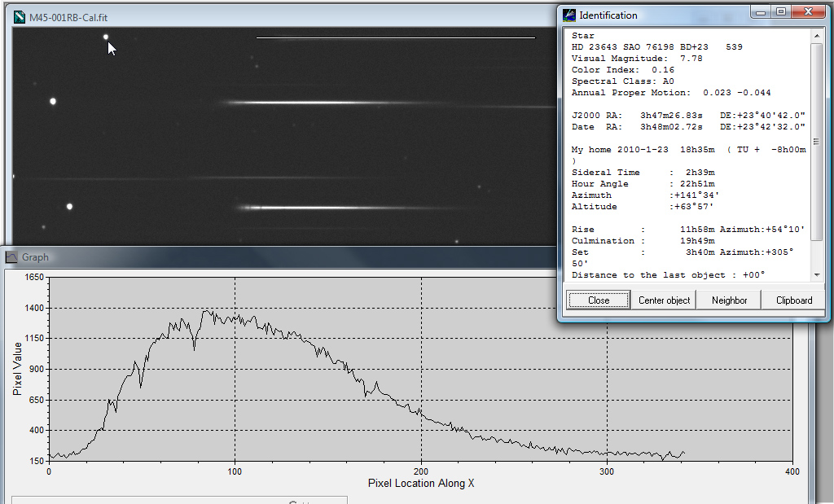
Task: Click the graph curve peak near pixel 100
Action: [207, 310]
